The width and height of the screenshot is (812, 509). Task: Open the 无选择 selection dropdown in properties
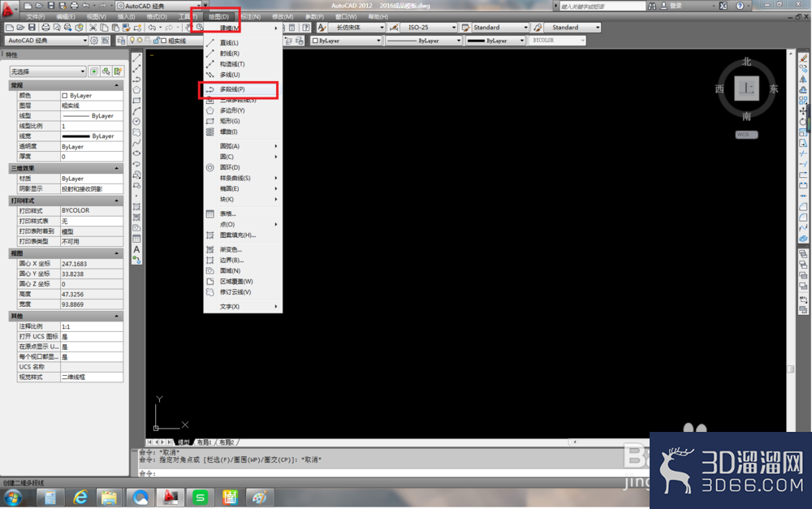(x=48, y=71)
